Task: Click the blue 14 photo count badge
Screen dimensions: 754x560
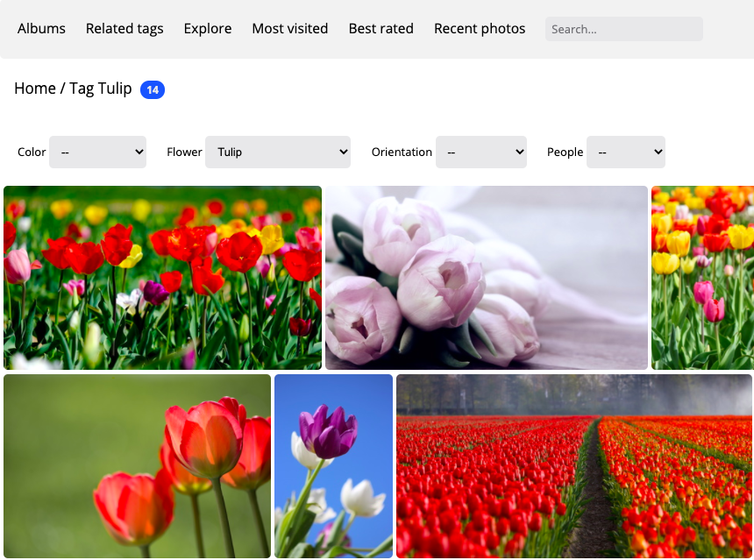Action: coord(153,90)
